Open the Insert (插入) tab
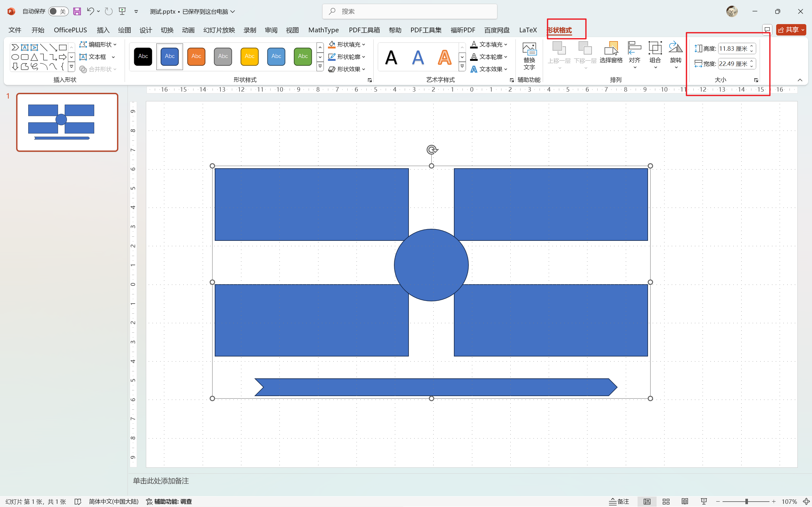This screenshot has height=507, width=812. [103, 30]
